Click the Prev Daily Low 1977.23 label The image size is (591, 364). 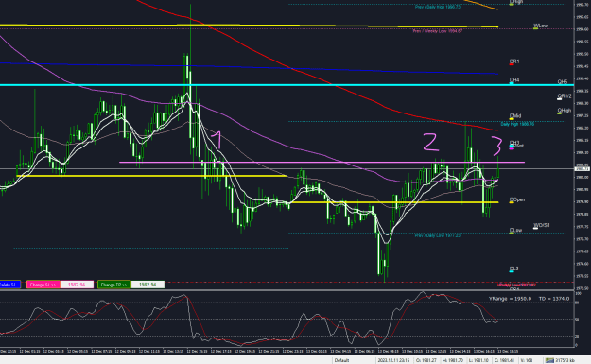click(437, 235)
